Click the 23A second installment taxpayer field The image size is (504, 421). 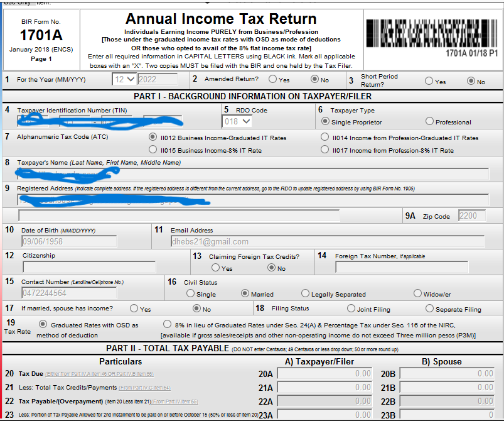[x=324, y=414]
